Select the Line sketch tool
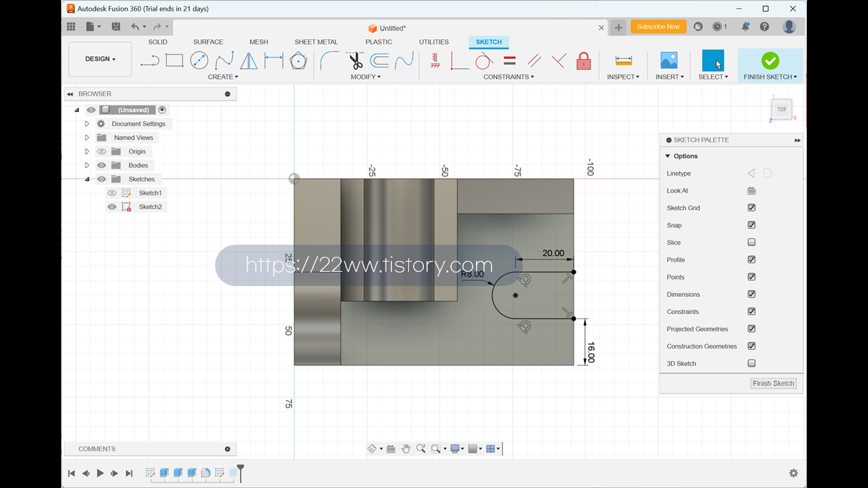 coord(149,60)
